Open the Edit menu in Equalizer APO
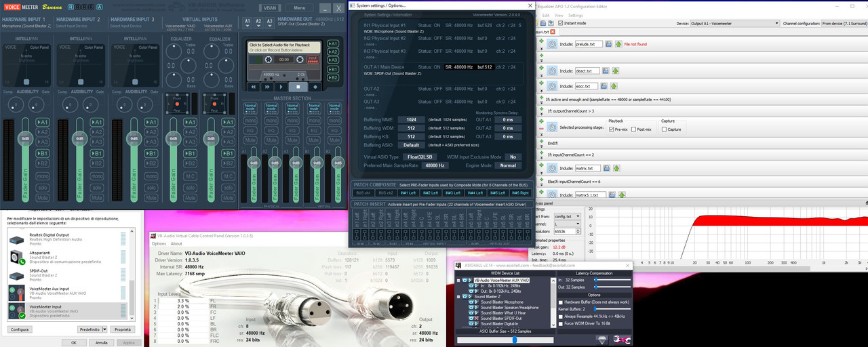 [545, 15]
